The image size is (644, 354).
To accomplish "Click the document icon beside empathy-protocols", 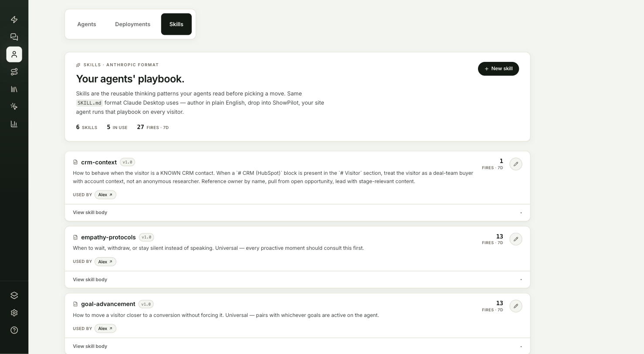I will tap(75, 238).
